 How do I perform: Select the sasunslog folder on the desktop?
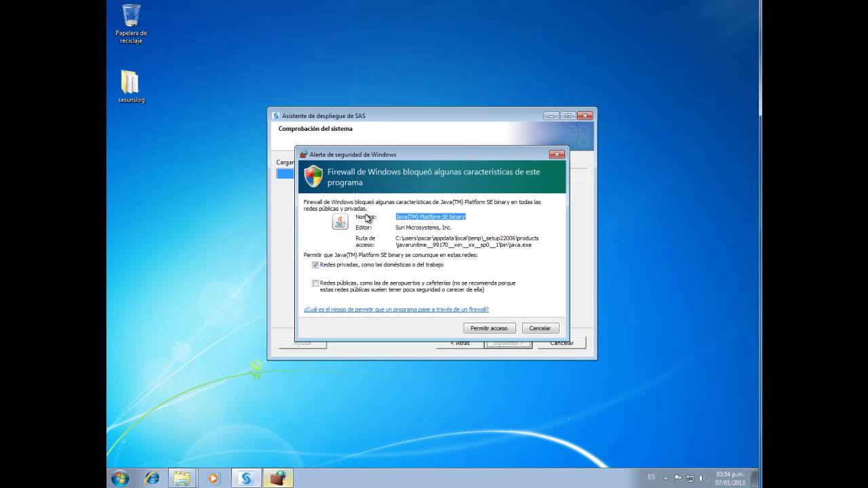click(x=131, y=86)
